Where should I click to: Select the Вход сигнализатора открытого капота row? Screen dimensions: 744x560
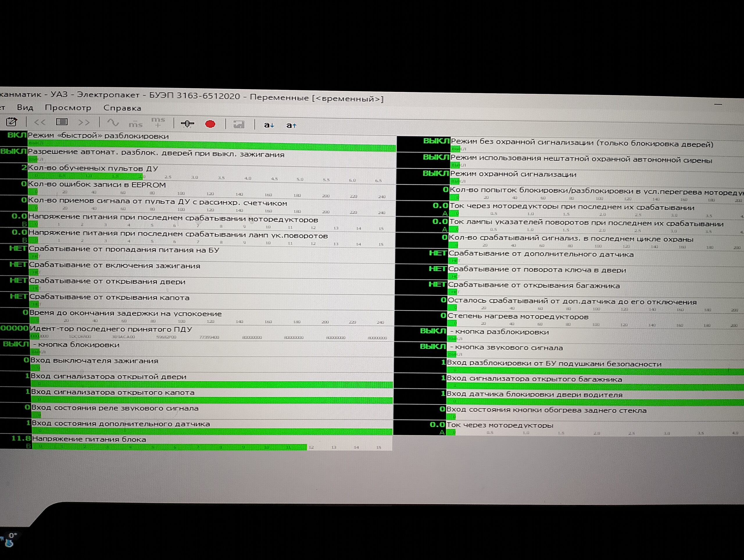(x=113, y=392)
